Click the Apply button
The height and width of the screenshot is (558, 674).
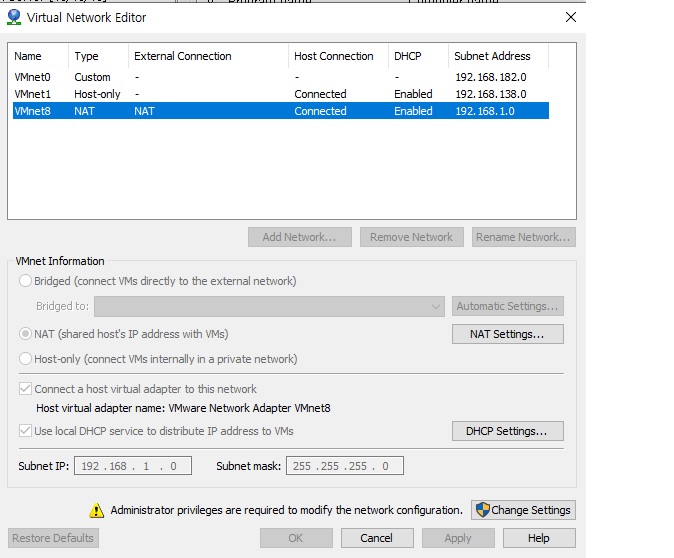click(x=458, y=538)
